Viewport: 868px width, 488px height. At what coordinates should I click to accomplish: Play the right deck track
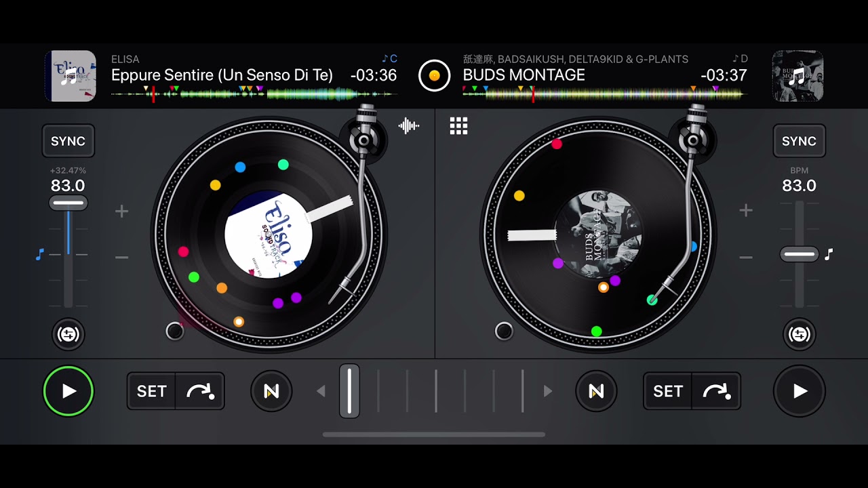point(800,391)
